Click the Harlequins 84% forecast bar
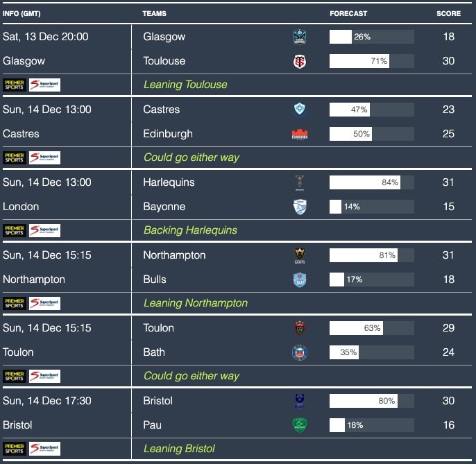The image size is (476, 464). [371, 182]
